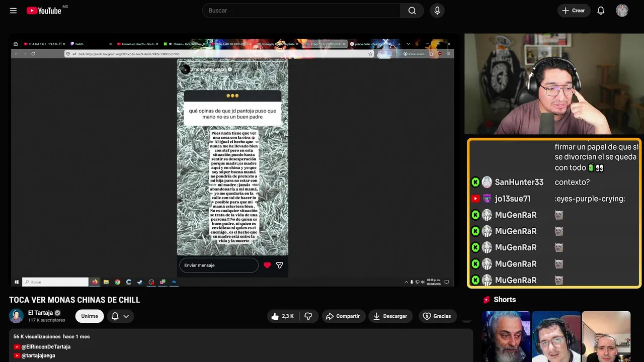
Task: Click the red heart on the story
Action: 267,265
